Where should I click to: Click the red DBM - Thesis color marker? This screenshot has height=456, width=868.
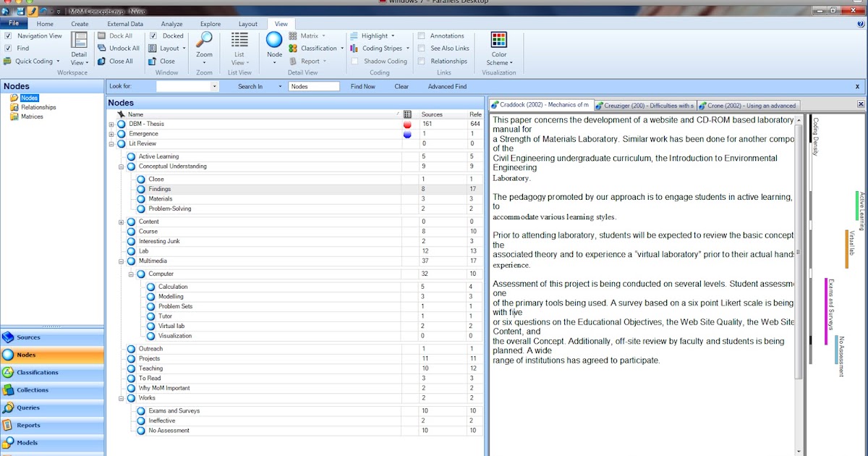pyautogui.click(x=407, y=124)
